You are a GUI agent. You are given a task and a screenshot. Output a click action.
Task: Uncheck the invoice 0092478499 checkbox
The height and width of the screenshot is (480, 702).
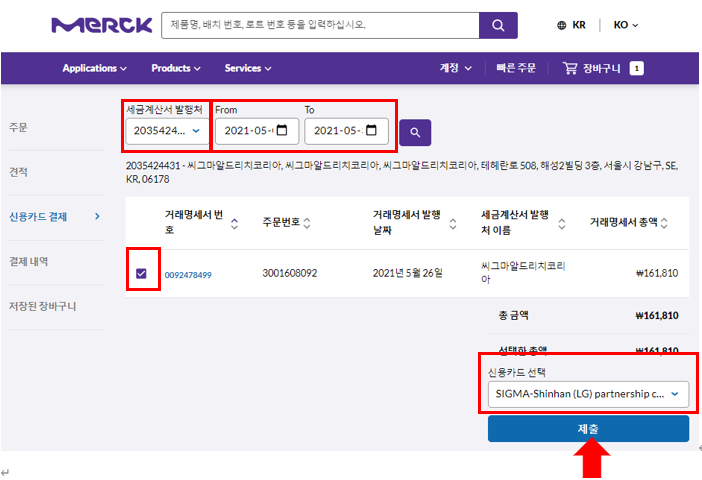tap(141, 273)
